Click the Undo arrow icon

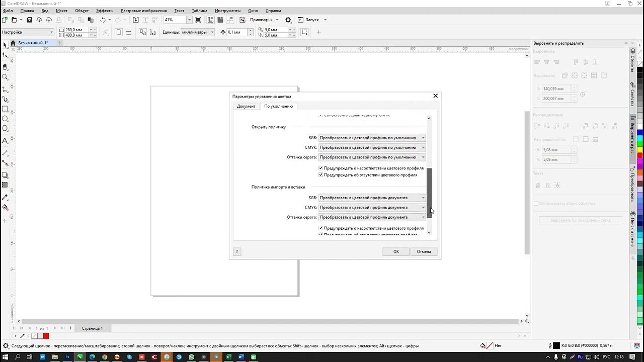tap(103, 20)
